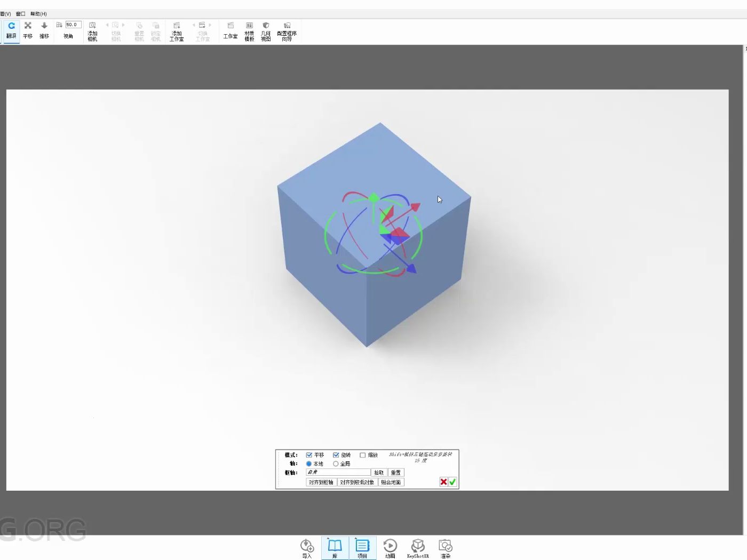Open the 窗口 menu
The height and width of the screenshot is (560, 747).
click(x=21, y=14)
